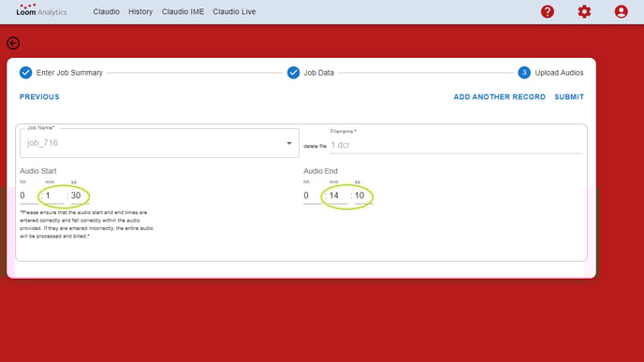
Task: Open settings via the gear icon
Action: point(584,11)
